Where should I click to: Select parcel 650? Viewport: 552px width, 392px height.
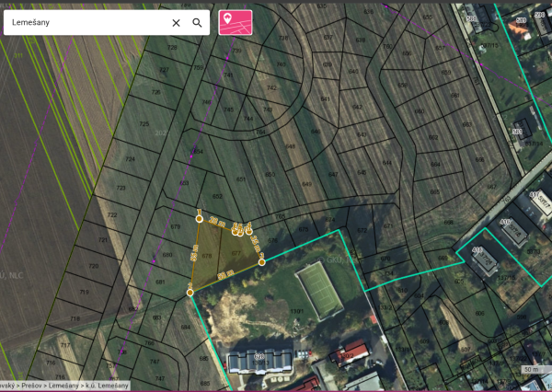pos(270,174)
